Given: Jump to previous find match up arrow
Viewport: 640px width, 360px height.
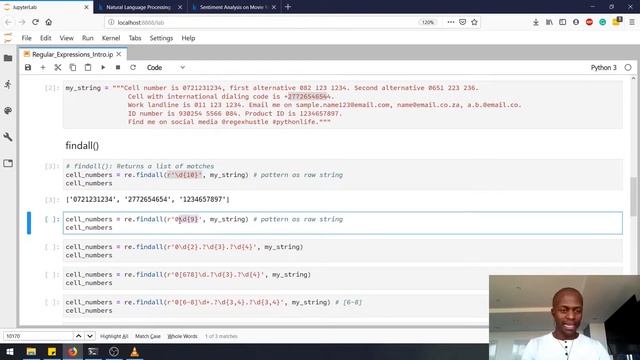Looking at the screenshot, I should coord(78,336).
